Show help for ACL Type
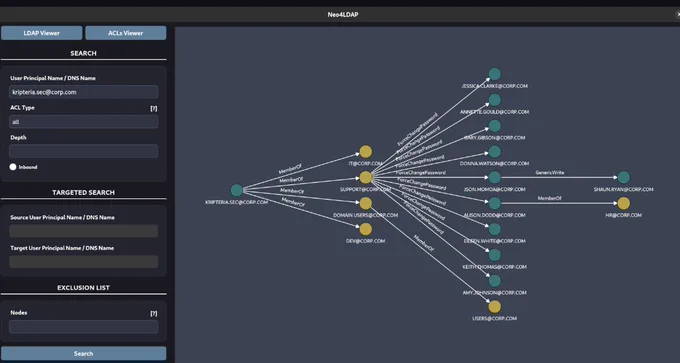The width and height of the screenshot is (680, 363). tap(154, 108)
